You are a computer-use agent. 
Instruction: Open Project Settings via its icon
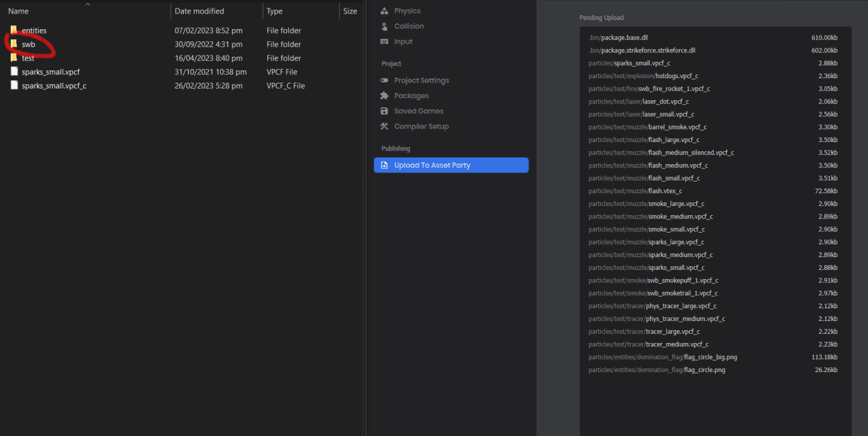(x=386, y=80)
